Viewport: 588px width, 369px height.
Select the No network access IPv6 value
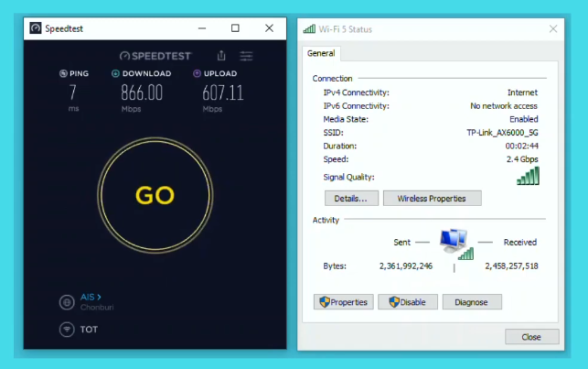pos(504,106)
